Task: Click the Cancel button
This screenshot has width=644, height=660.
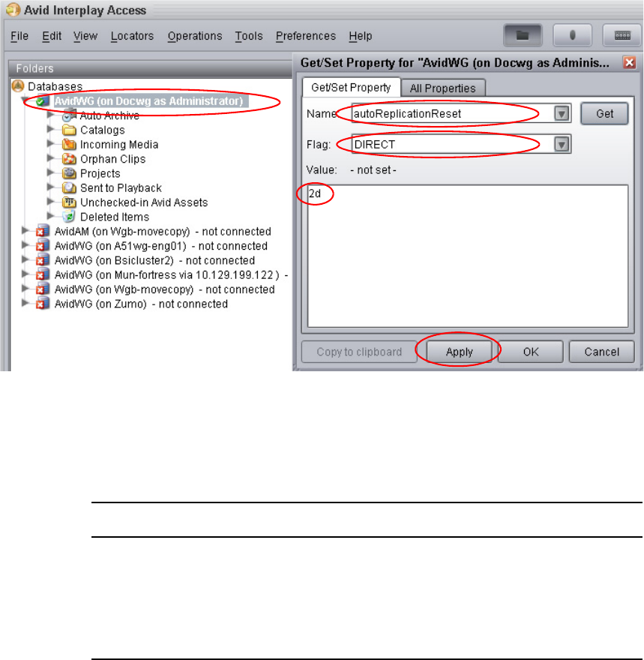Action: [601, 352]
